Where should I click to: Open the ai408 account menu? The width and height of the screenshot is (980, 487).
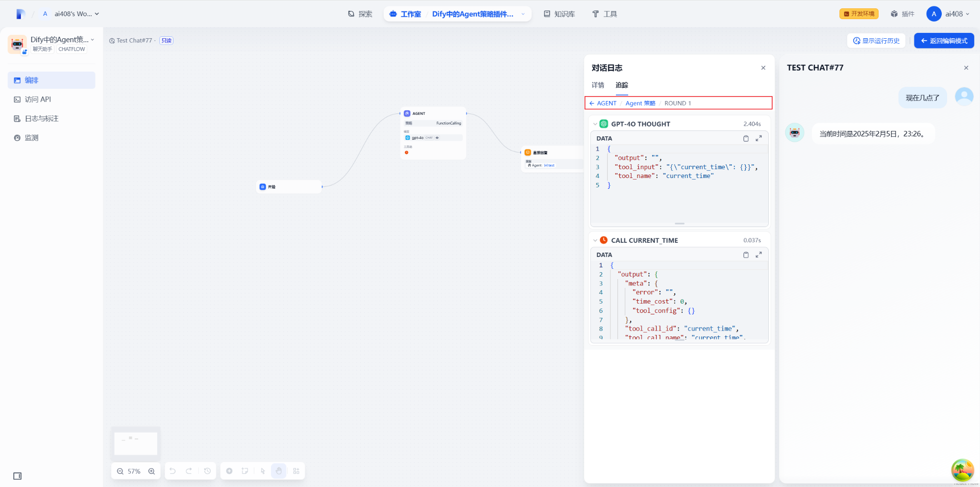point(948,14)
